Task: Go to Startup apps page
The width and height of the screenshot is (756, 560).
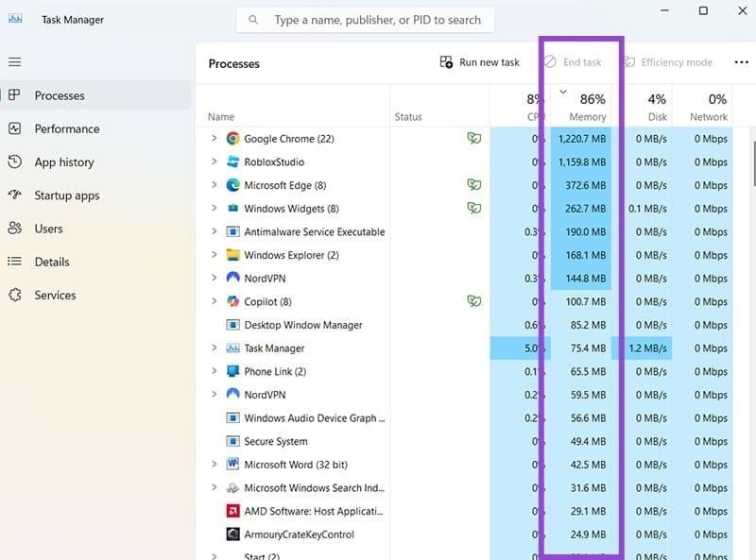Action: 96,195
